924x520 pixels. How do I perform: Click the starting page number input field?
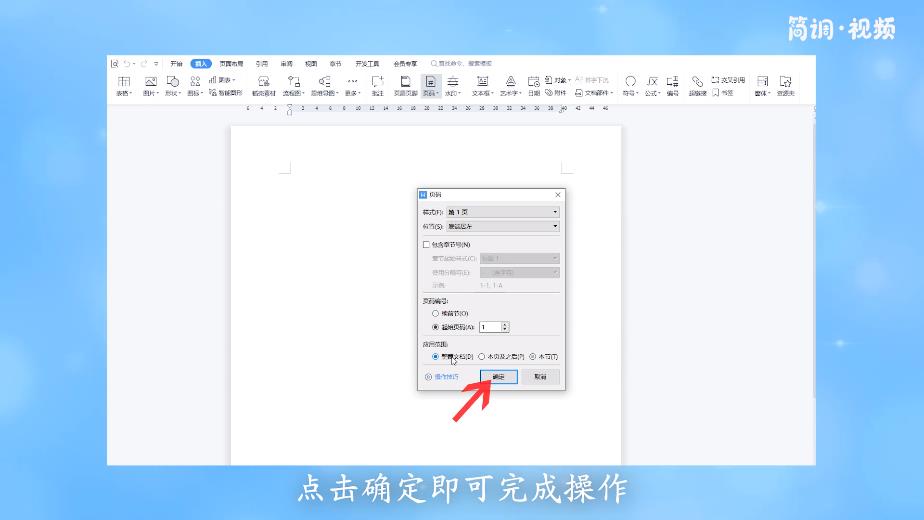click(x=489, y=327)
